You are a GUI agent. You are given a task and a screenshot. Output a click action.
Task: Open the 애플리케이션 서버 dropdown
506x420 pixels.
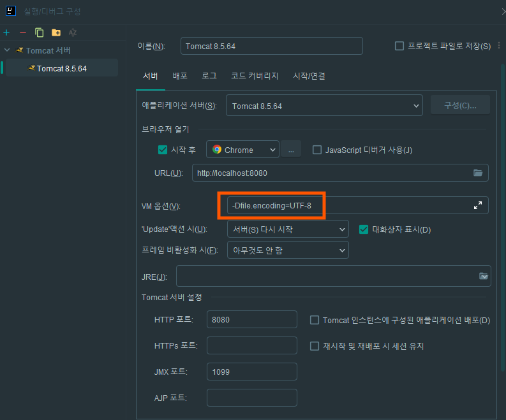point(324,105)
